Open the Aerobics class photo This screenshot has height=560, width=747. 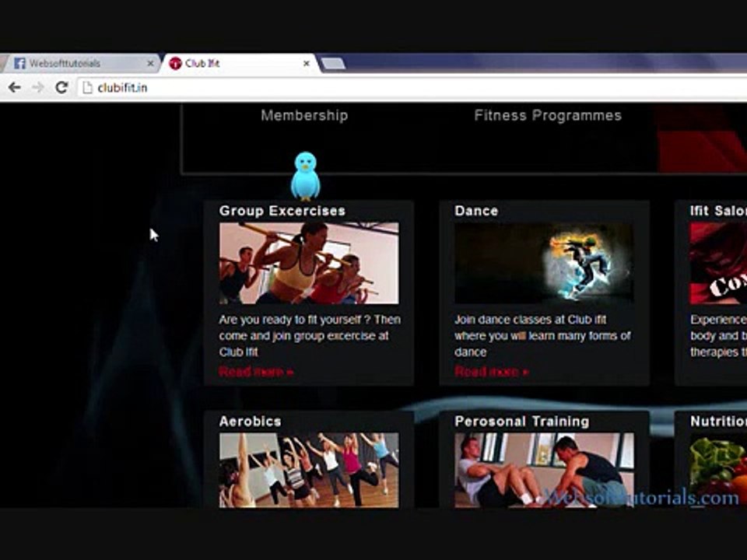309,470
